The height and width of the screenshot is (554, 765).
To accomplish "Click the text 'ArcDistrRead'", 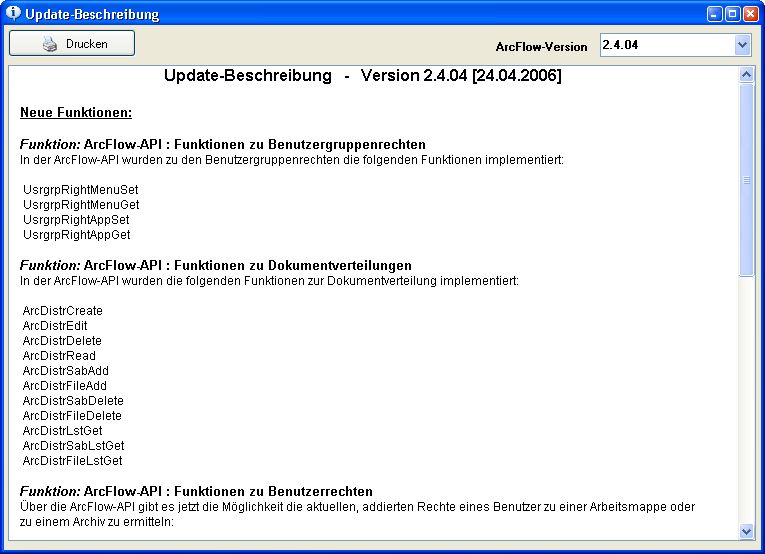I will [59, 356].
